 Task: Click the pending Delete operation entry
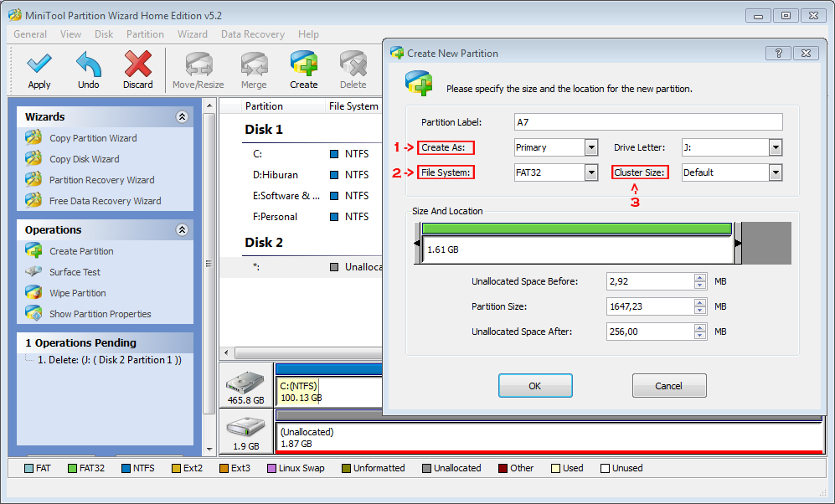(x=109, y=360)
